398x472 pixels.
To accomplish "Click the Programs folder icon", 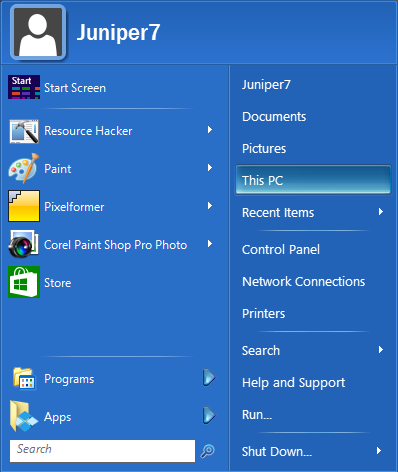I will coord(24,378).
